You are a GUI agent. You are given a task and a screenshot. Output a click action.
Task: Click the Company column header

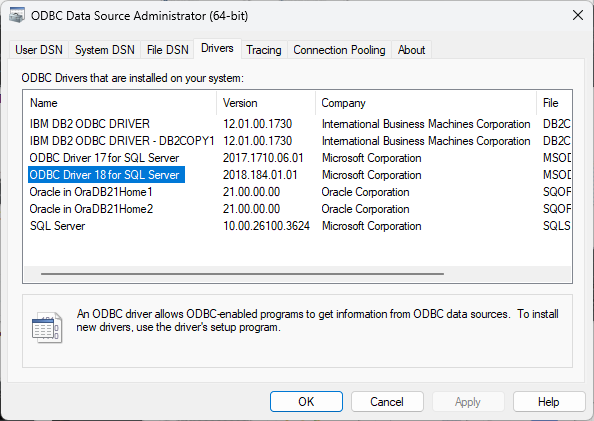[x=426, y=103]
